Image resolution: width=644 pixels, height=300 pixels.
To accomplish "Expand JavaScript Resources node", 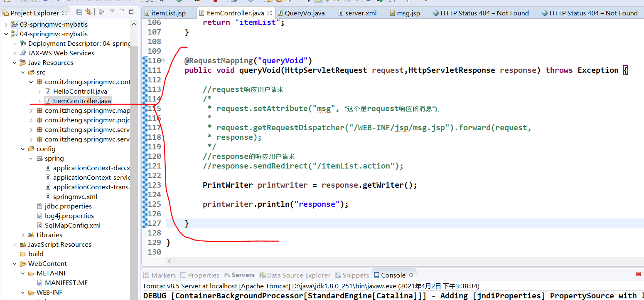I will [x=15, y=244].
